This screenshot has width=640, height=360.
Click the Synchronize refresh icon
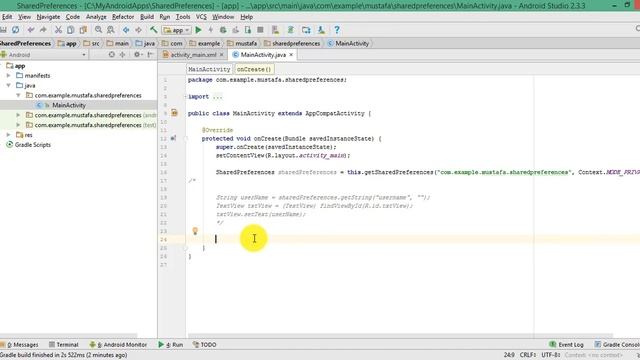[16, 30]
